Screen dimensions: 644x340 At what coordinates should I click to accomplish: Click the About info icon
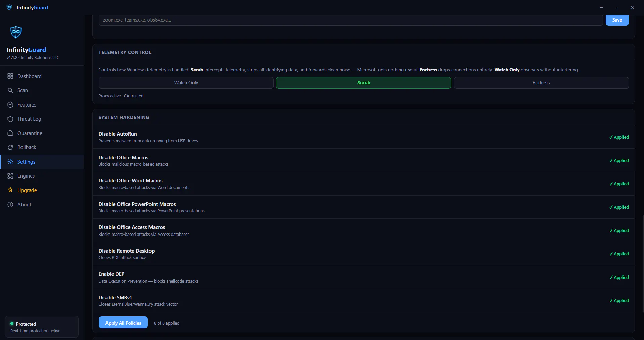click(10, 205)
